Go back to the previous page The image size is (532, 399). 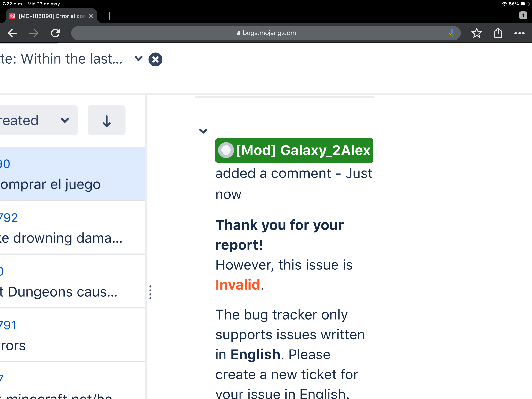coord(12,33)
